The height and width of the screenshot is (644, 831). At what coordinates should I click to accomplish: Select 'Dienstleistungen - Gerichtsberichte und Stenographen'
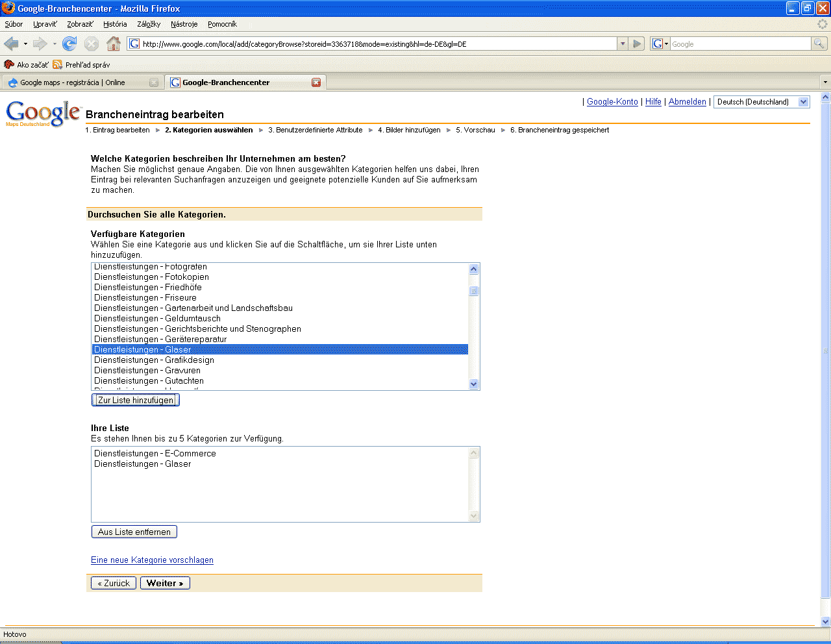280,328
